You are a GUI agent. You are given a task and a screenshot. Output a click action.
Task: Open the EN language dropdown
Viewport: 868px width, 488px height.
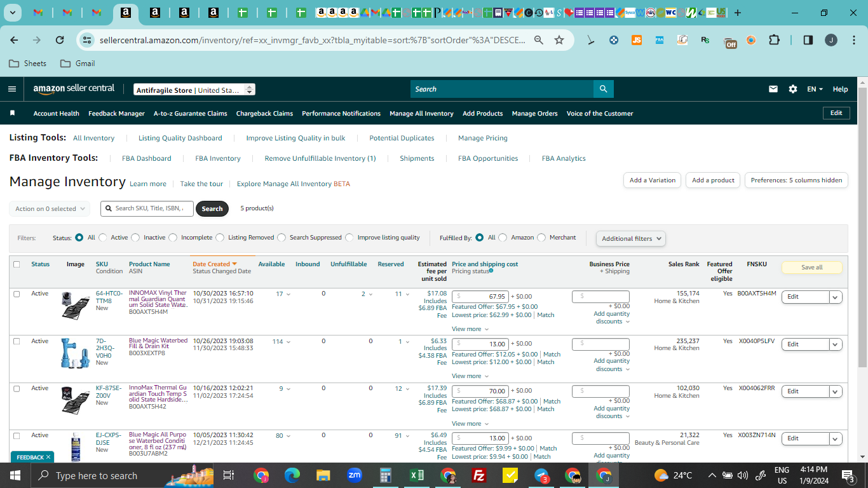[815, 89]
